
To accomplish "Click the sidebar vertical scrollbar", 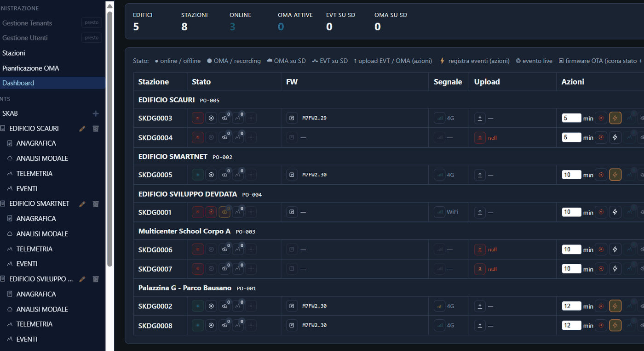I will click(109, 138).
